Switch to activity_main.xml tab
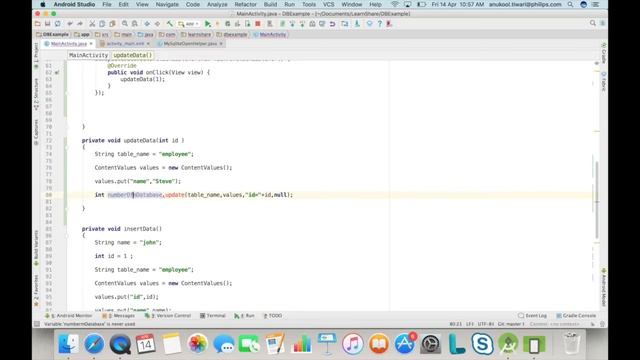 (x=125, y=43)
